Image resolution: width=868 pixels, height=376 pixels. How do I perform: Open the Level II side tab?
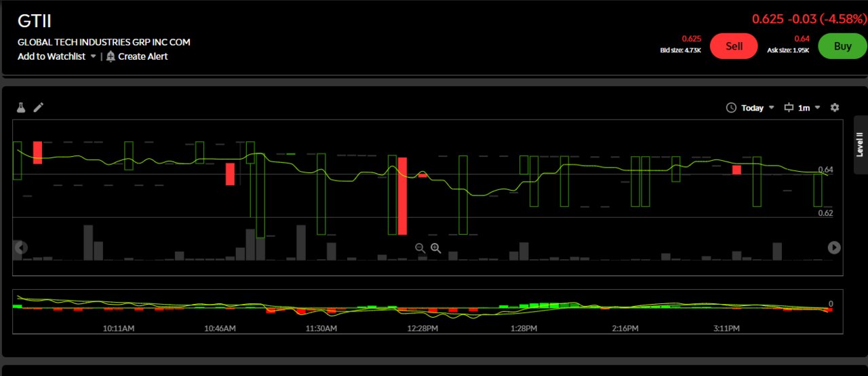pyautogui.click(x=860, y=145)
